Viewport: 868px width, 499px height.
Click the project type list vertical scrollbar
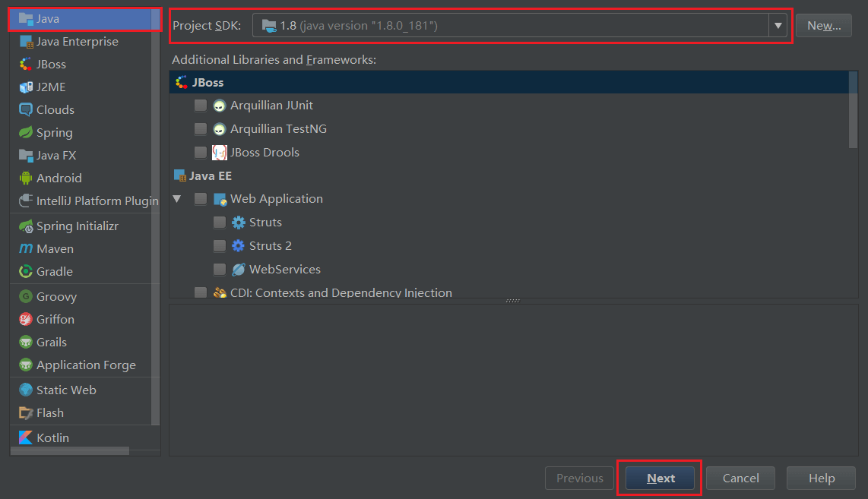pyautogui.click(x=156, y=216)
